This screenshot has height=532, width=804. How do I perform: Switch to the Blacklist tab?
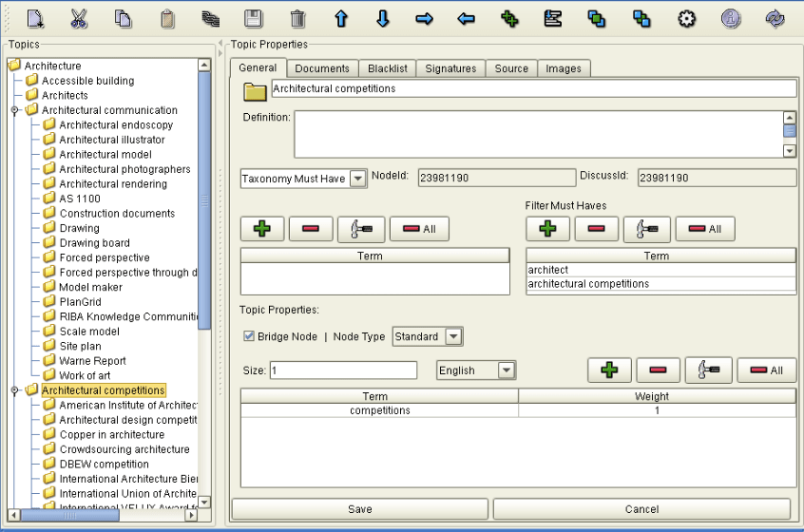click(x=387, y=68)
